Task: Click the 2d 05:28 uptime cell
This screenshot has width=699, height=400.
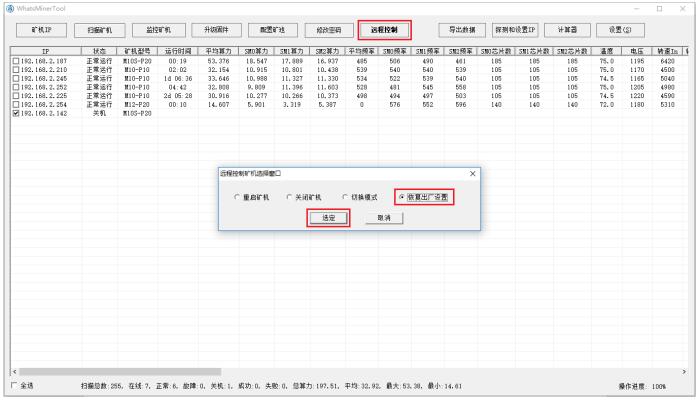Action: tap(178, 96)
